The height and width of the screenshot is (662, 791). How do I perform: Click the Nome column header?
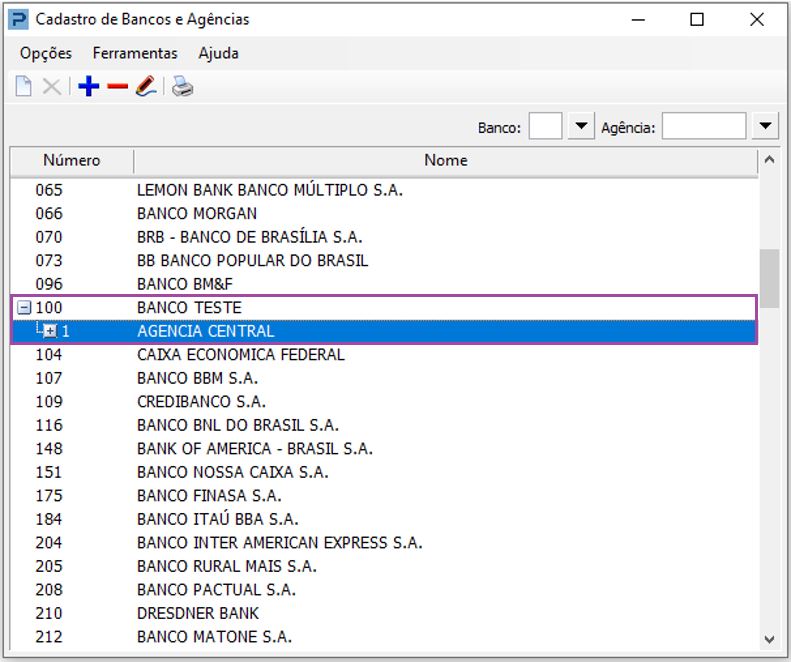(445, 160)
